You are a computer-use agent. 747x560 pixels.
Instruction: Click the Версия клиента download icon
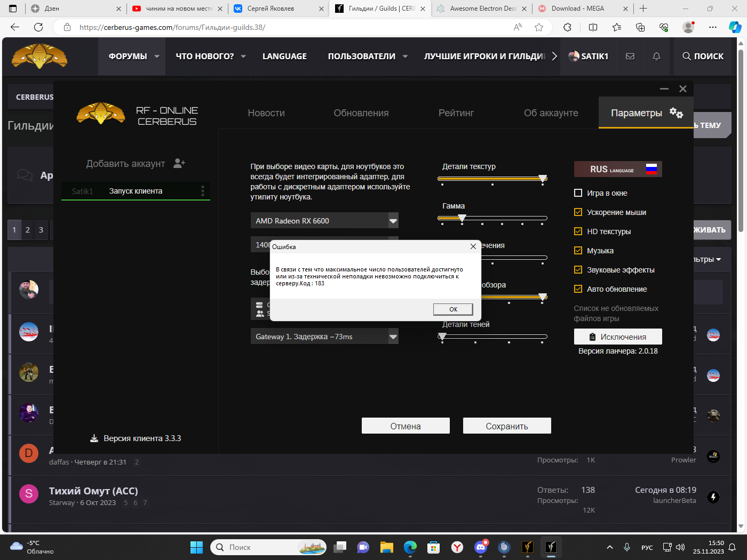(x=94, y=438)
